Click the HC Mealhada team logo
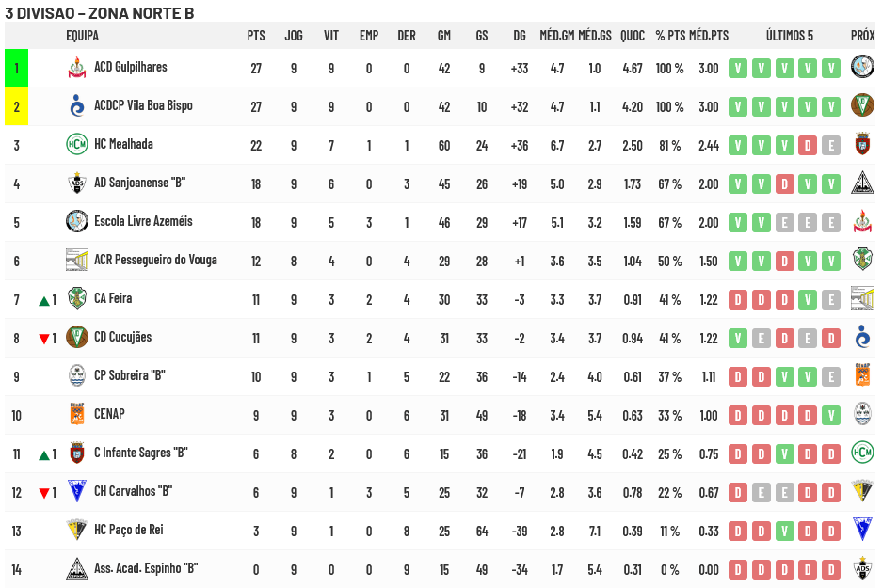Viewport: 882px width, 588px height. pyautogui.click(x=76, y=145)
